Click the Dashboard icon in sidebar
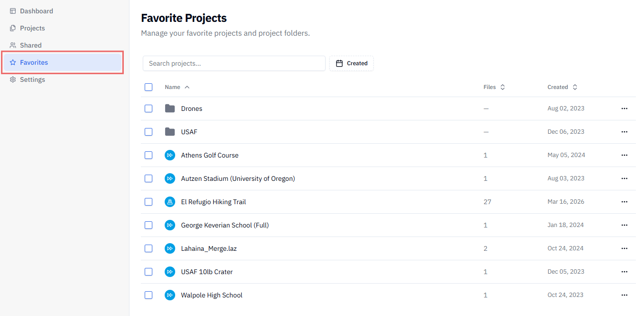Screen dimensions: 644x316 13,11
